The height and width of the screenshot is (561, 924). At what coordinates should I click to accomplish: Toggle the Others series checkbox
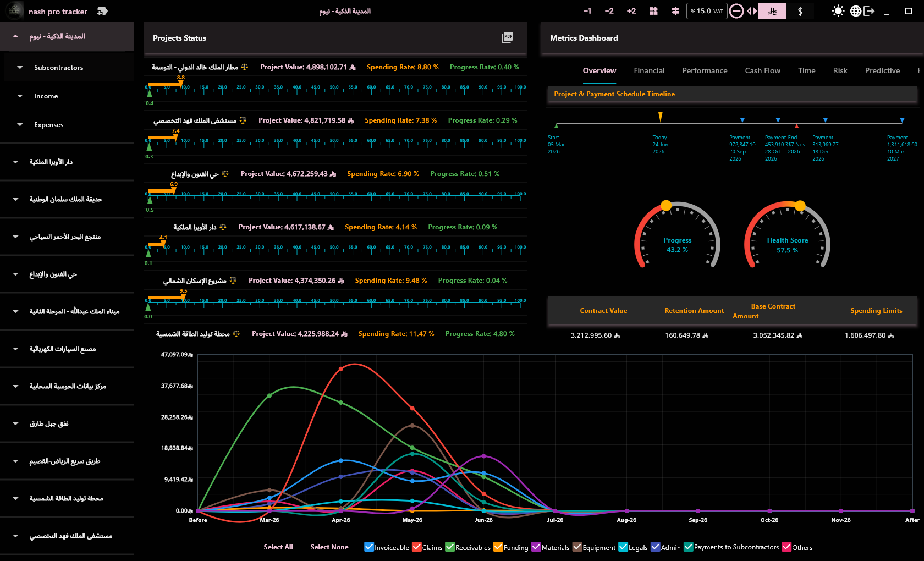click(x=787, y=547)
